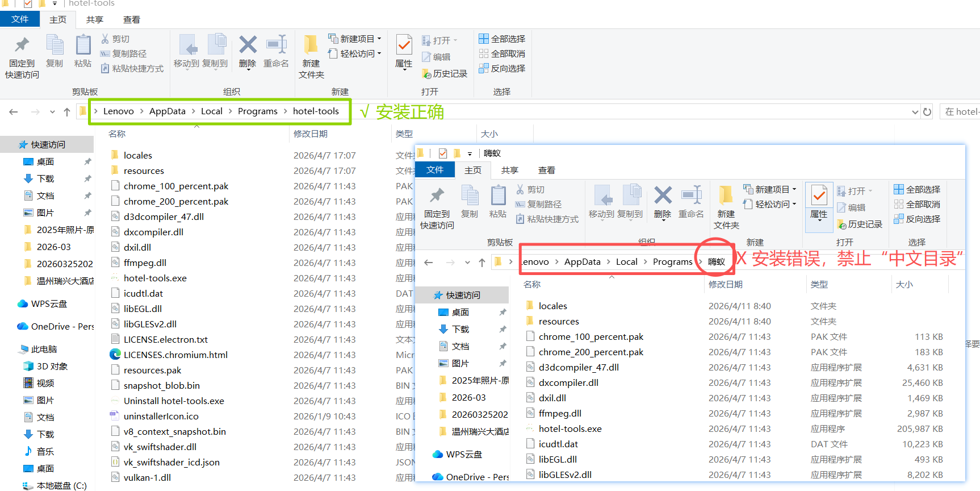Open New item (新建项目) dropdown in hotel-tools ribbon
This screenshot has width=980, height=491.
pos(355,39)
